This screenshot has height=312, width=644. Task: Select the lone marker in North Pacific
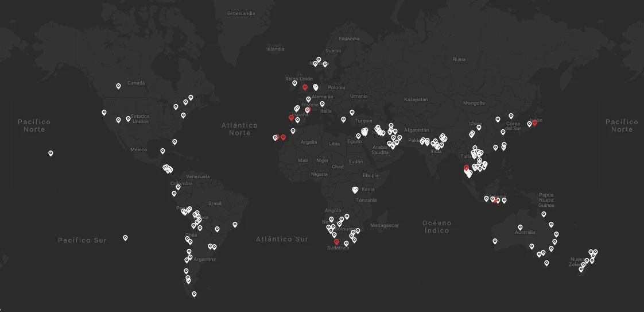(51, 153)
